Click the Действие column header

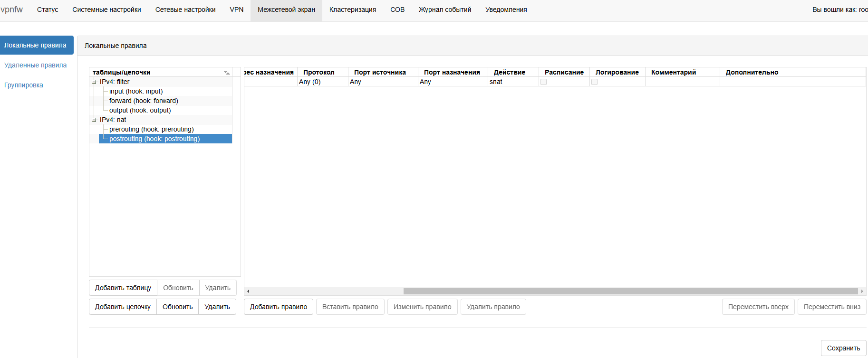(x=509, y=73)
